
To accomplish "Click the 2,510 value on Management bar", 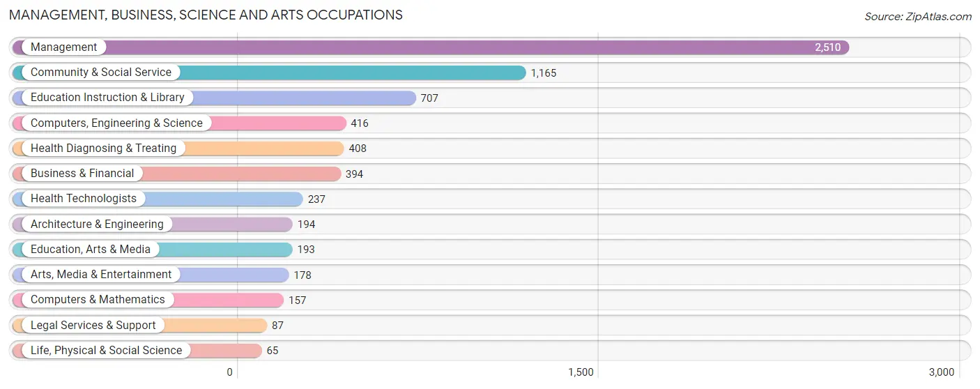I will 828,47.
